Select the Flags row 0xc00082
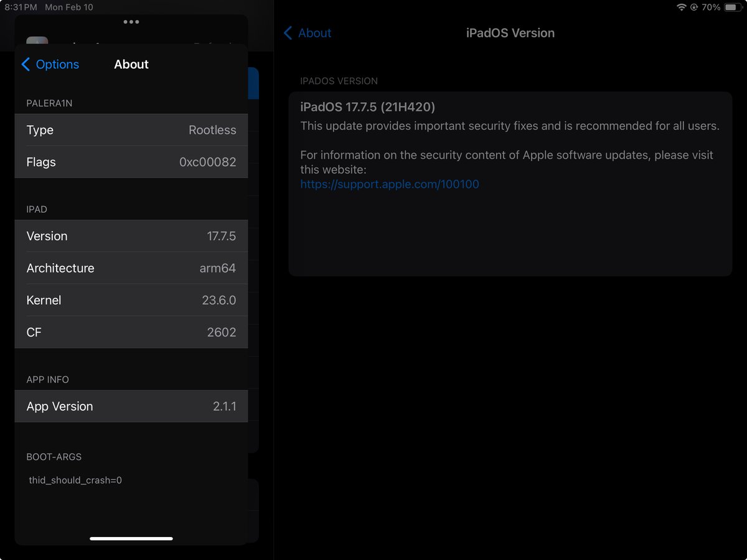747x560 pixels. [131, 162]
